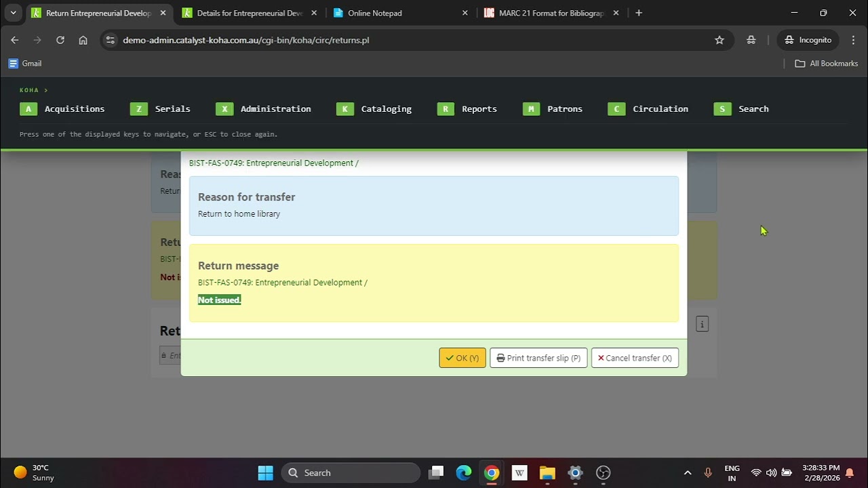Open the ENG IN language switcher
This screenshot has width=868, height=488.
tap(732, 472)
